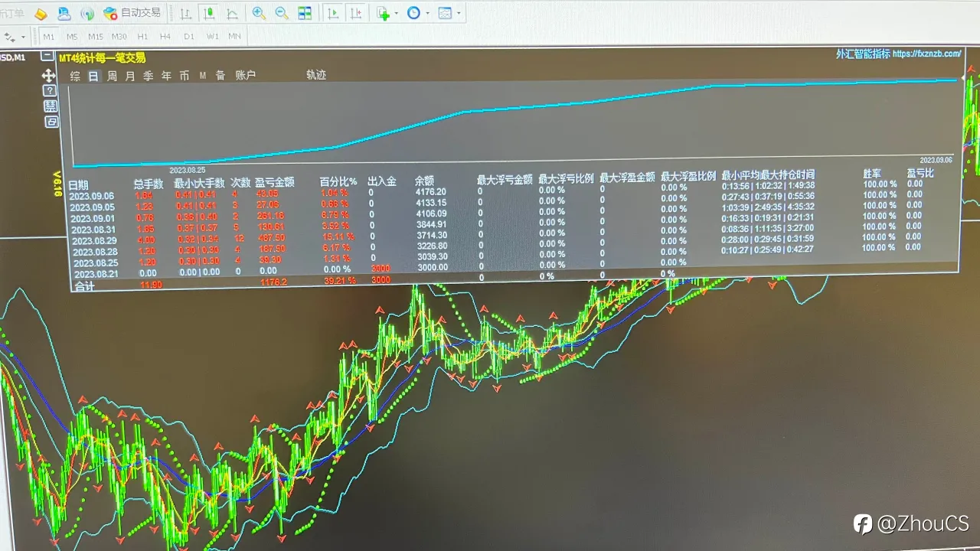Screen dimensions: 980x551
Task: Click the 日期 column header
Action: click(78, 184)
